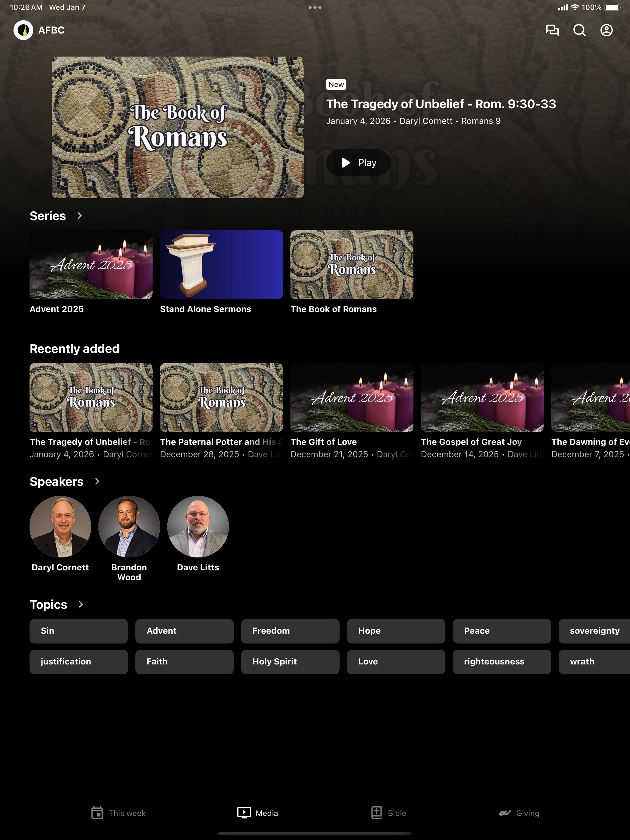Switch to the Giving tab

[x=519, y=813]
